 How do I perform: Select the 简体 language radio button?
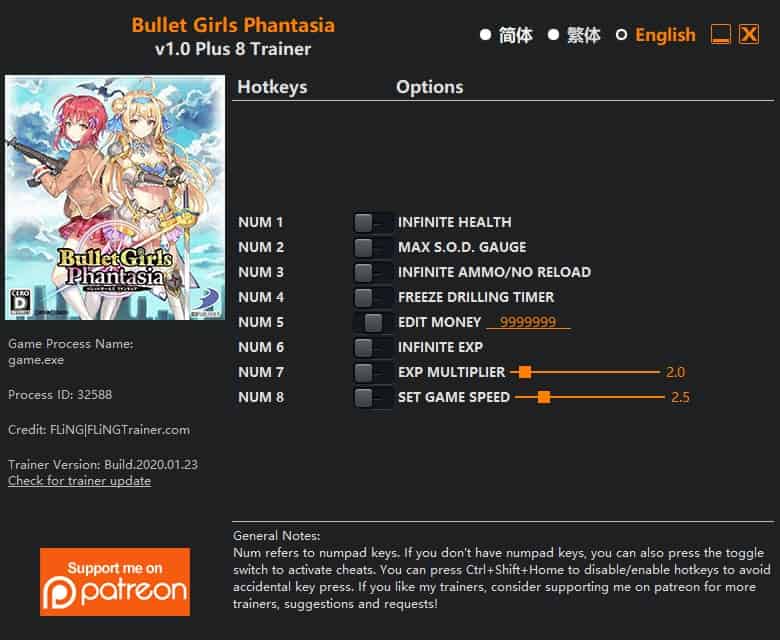486,35
